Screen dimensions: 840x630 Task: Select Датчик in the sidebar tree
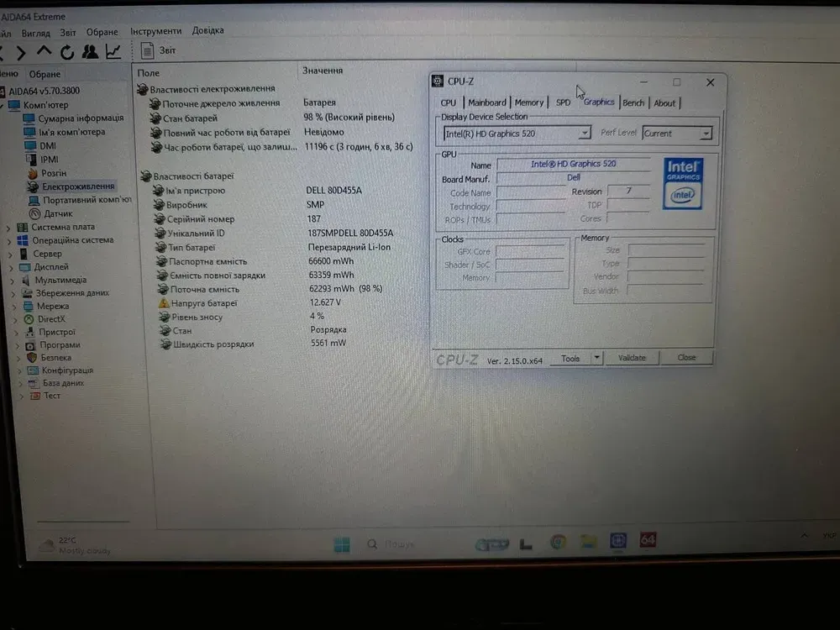tap(58, 213)
